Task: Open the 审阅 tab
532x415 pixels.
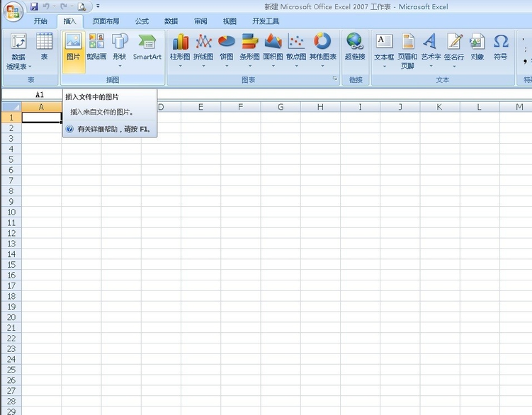Action: (200, 21)
